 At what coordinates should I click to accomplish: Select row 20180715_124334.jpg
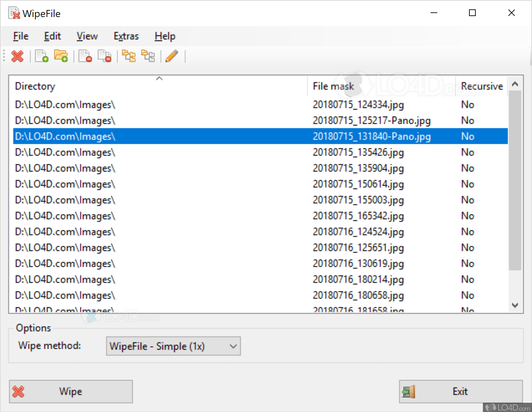[260, 105]
